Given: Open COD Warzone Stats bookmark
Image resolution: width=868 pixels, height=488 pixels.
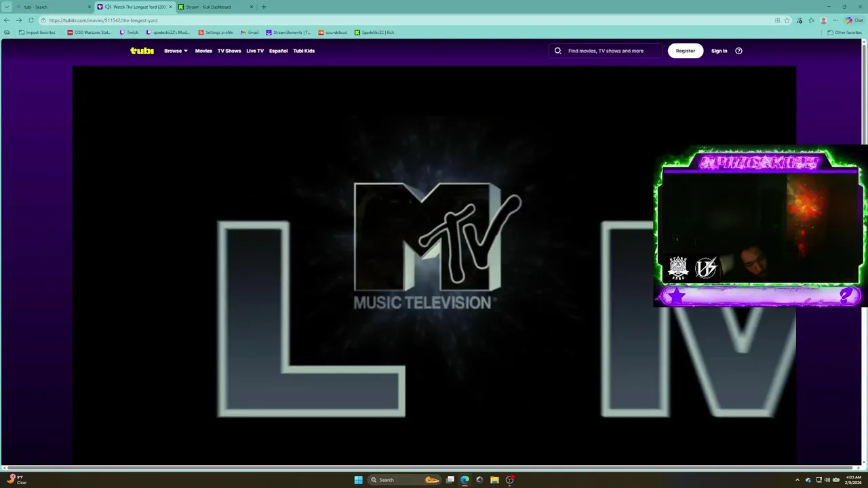Looking at the screenshot, I should [x=89, y=33].
